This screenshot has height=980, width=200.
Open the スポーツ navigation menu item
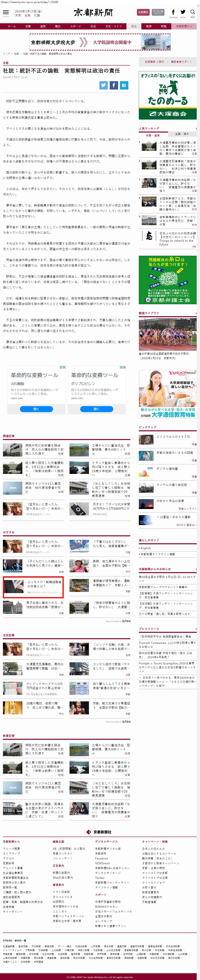click(75, 26)
